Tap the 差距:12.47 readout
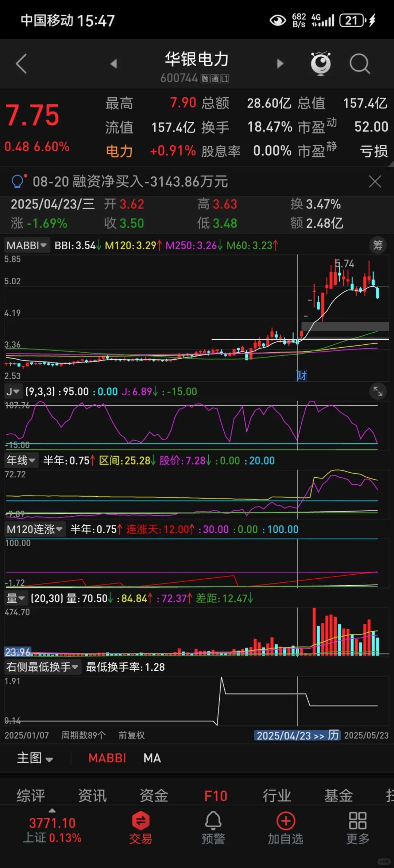394x868 pixels. (224, 598)
